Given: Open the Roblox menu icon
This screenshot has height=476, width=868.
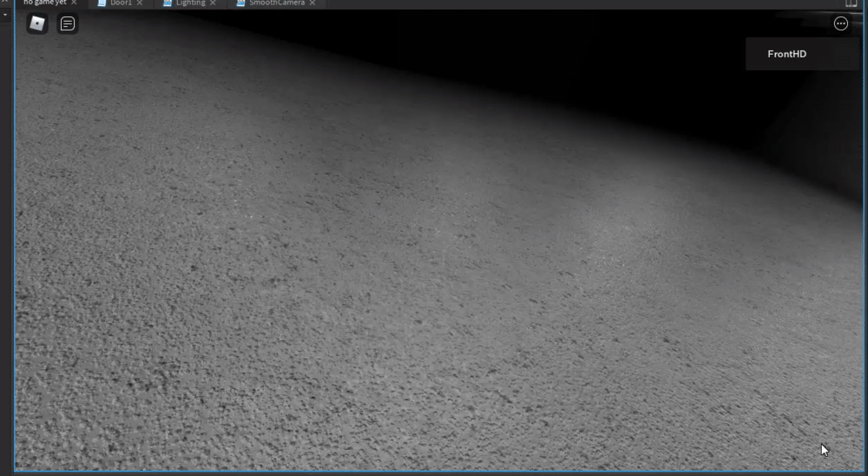Looking at the screenshot, I should pos(37,23).
